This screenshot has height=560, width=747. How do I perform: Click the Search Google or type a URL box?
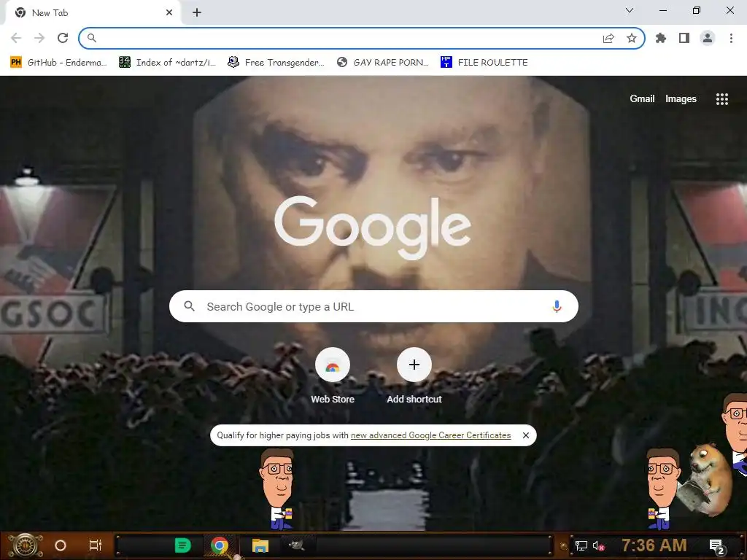(x=374, y=306)
